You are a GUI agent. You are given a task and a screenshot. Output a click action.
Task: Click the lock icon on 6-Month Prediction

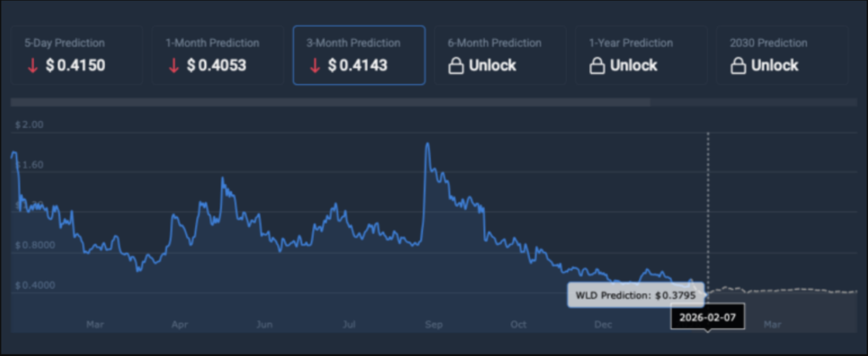tap(455, 65)
